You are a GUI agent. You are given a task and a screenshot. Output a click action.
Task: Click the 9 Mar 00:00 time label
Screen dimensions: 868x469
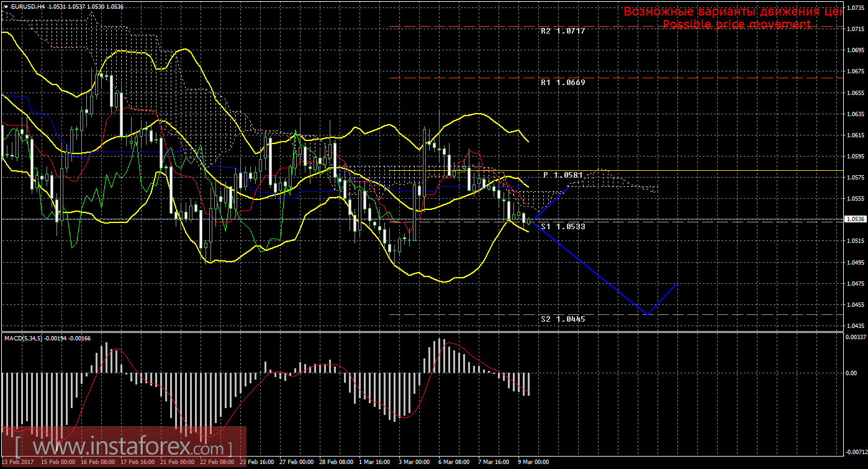(533, 462)
